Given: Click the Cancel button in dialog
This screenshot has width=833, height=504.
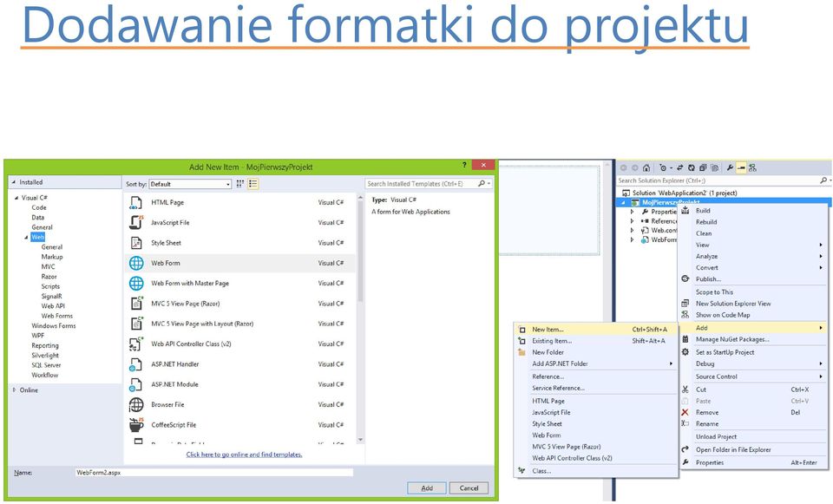Looking at the screenshot, I should point(469,488).
